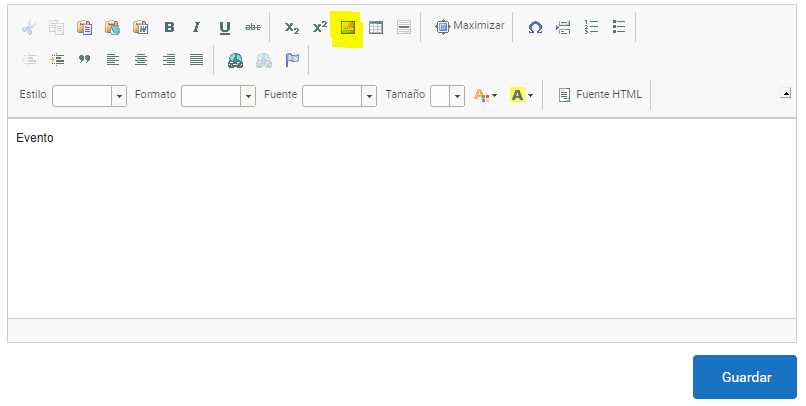
Task: Toggle the bulleted list
Action: coord(619,27)
